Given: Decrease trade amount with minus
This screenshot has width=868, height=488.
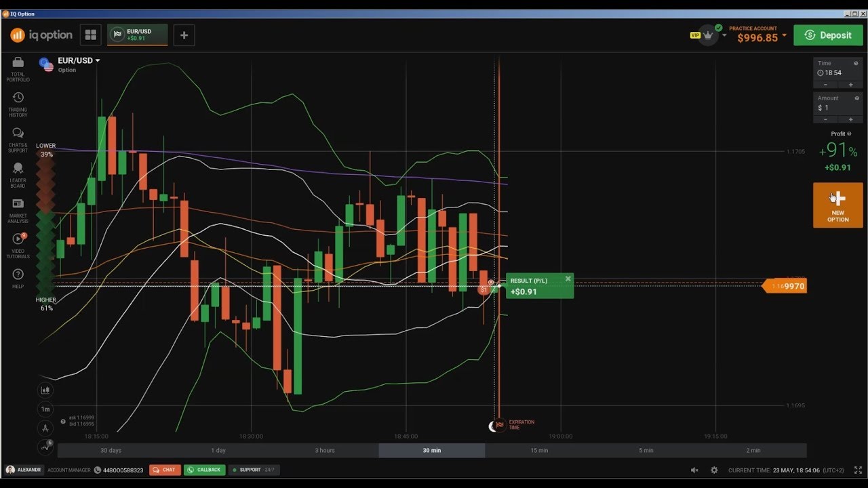Looking at the screenshot, I should click(825, 120).
